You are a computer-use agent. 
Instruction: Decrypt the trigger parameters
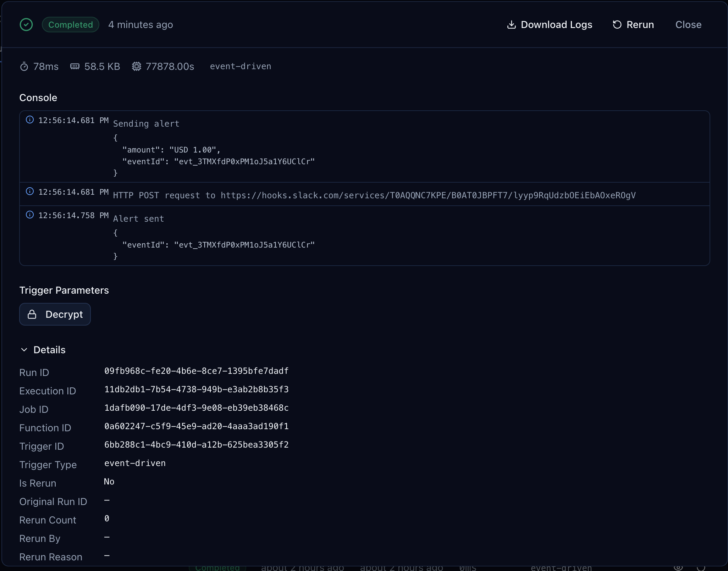tap(55, 314)
